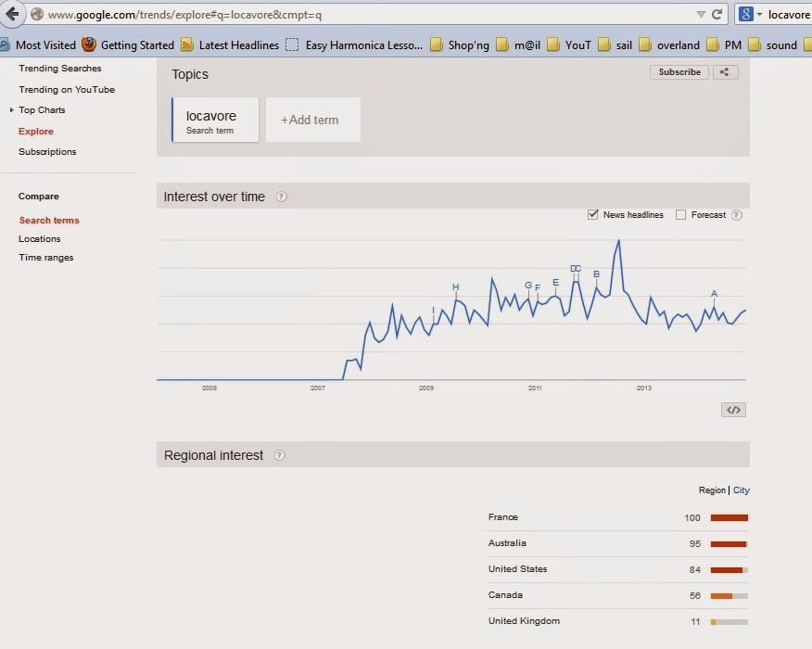812x649 pixels.
Task: Open the URL bar history dropdown arrow
Action: [x=701, y=15]
